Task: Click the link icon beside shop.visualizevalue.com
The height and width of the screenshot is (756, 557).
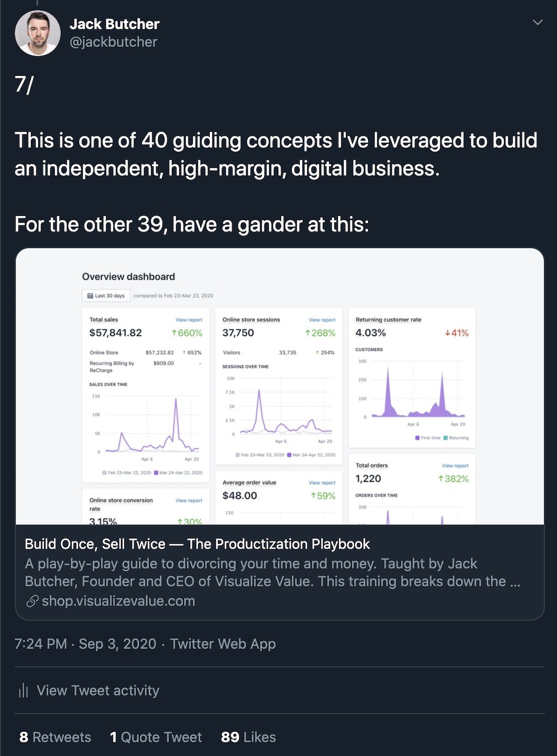Action: pyautogui.click(x=32, y=601)
